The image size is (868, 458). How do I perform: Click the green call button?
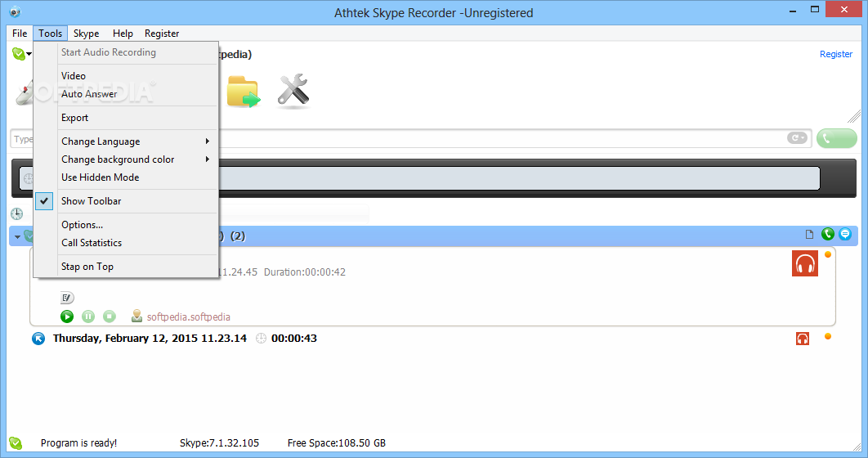point(836,138)
